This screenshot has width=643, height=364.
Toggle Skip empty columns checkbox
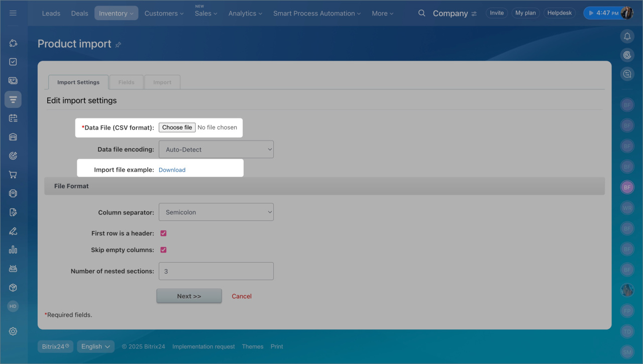tap(163, 250)
